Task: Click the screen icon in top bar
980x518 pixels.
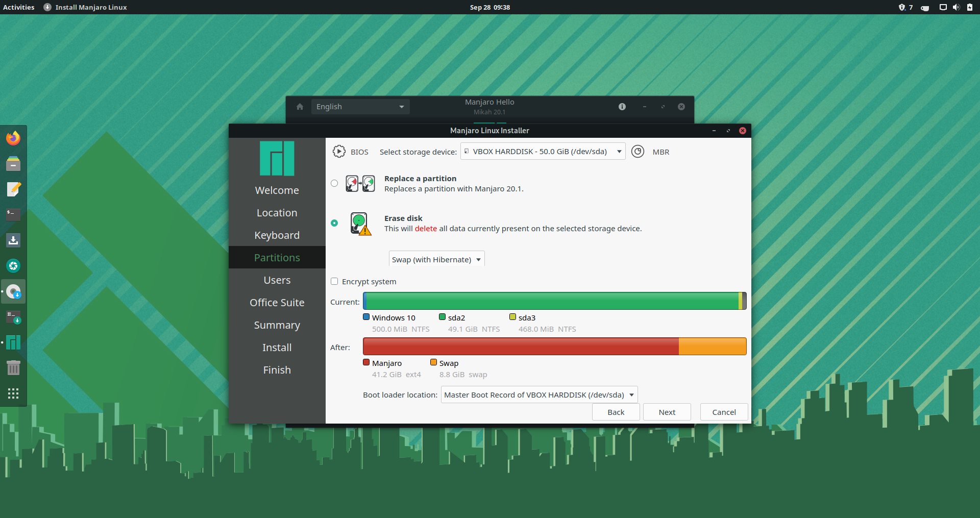Action: click(943, 7)
